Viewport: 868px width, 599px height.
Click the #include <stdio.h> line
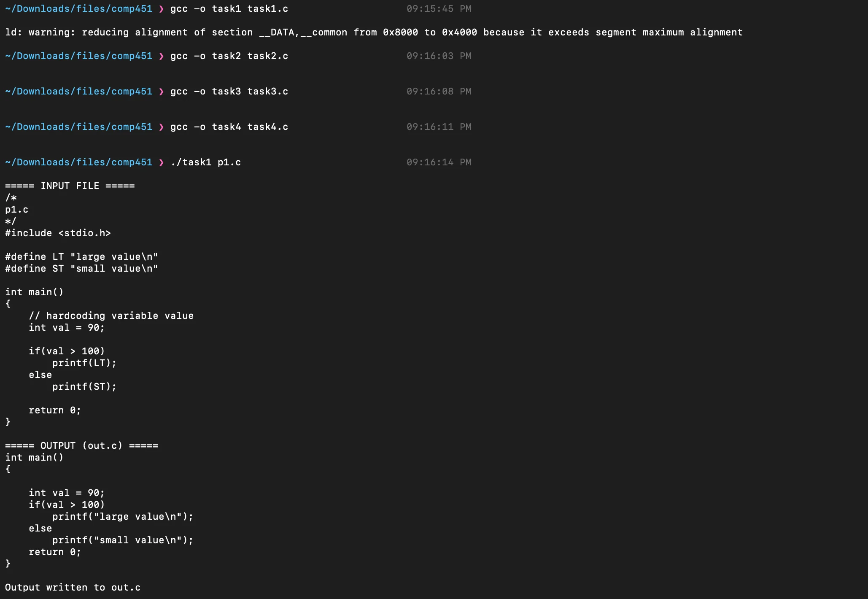click(x=58, y=233)
